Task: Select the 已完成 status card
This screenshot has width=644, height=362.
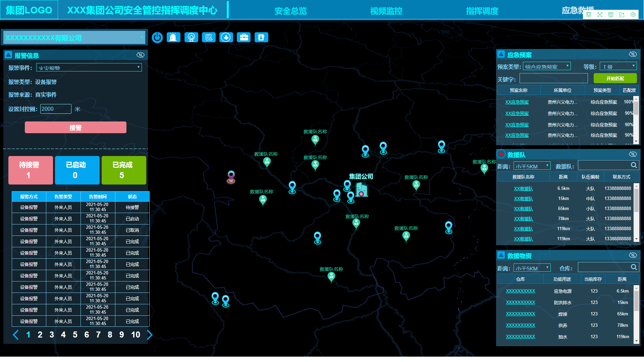Action: tap(124, 170)
